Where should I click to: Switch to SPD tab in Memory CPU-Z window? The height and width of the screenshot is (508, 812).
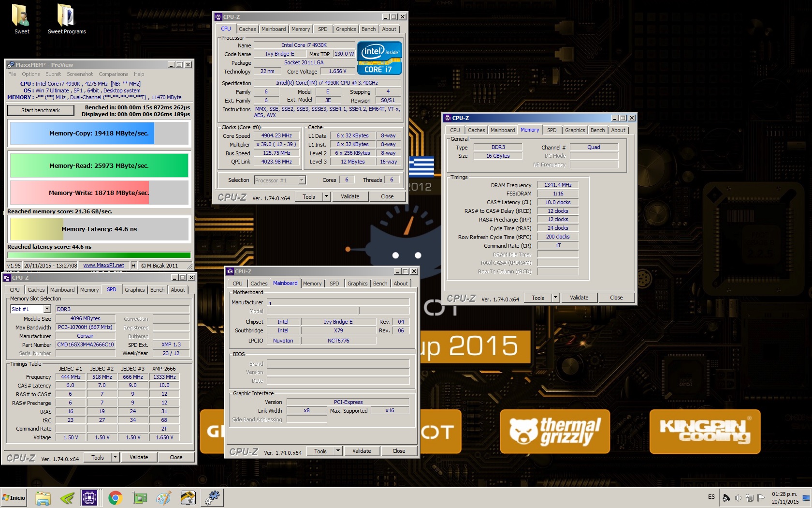[x=551, y=130]
